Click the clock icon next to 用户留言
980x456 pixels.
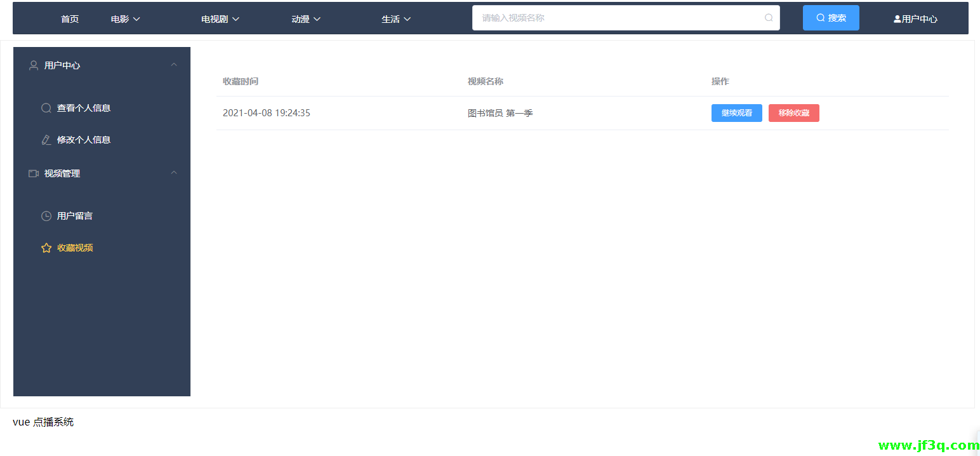point(46,216)
